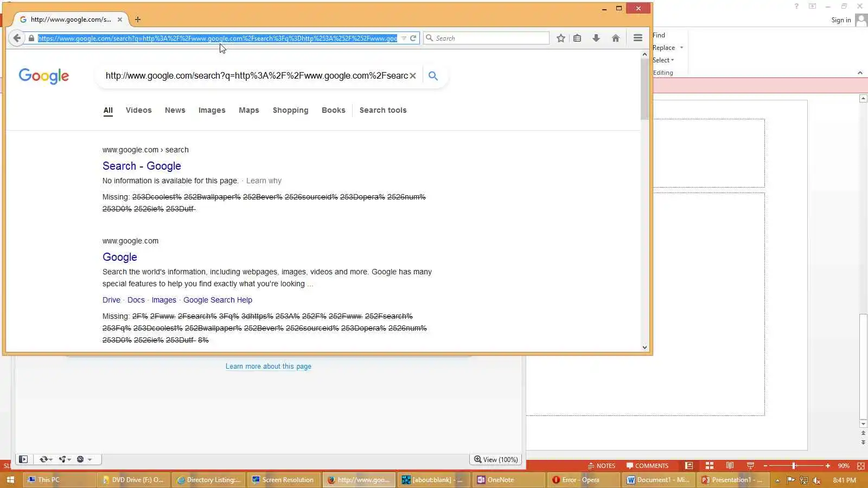Open the 'Google' result title link

(x=120, y=257)
